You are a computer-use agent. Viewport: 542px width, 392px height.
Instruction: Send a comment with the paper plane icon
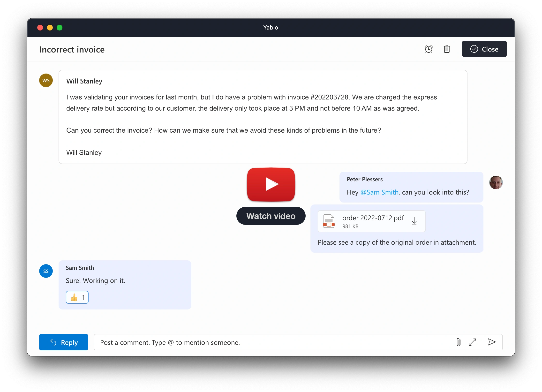point(492,342)
